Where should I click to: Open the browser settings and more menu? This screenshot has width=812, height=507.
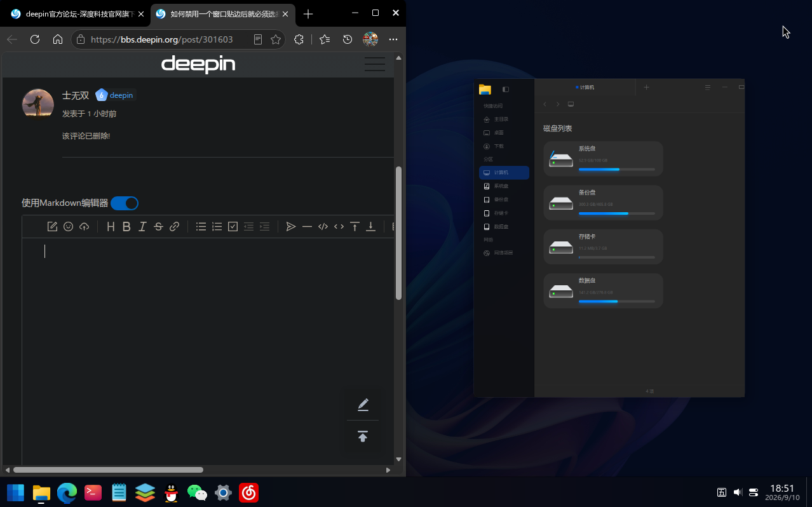click(393, 39)
